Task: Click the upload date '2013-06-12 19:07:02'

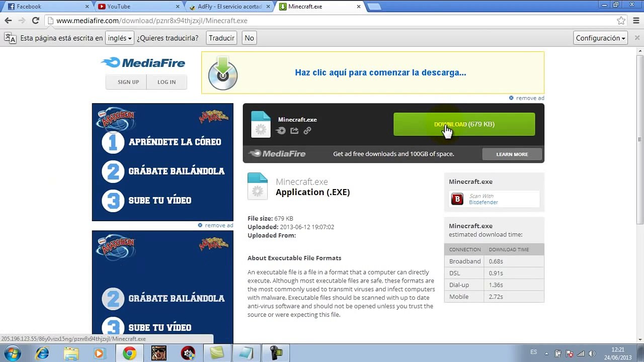Action: tap(307, 227)
